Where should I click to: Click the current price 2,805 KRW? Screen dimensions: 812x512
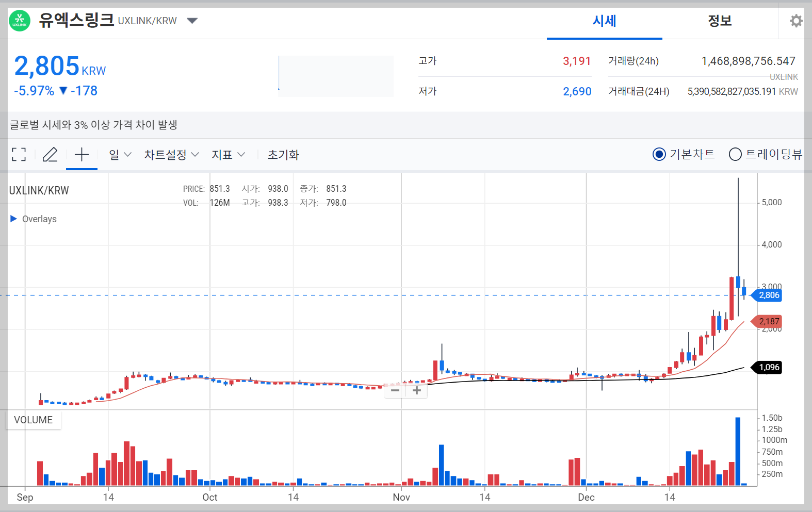click(x=60, y=67)
